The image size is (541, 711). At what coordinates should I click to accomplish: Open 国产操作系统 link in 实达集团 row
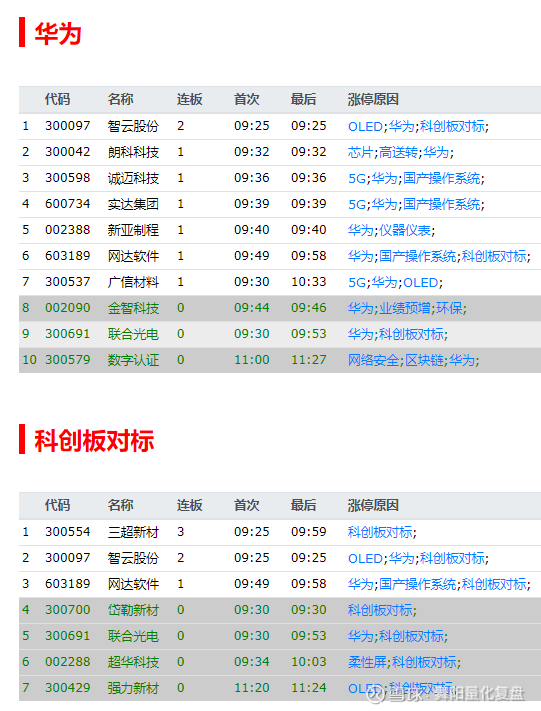click(x=441, y=204)
